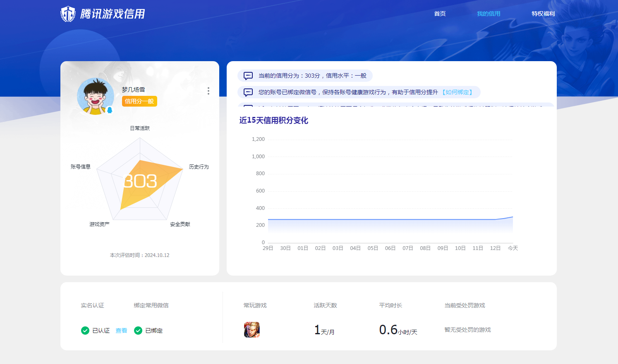Screen dimensions: 618x364
Task: Click the 近15天信用积分变化 chart title
Action: [x=274, y=120]
